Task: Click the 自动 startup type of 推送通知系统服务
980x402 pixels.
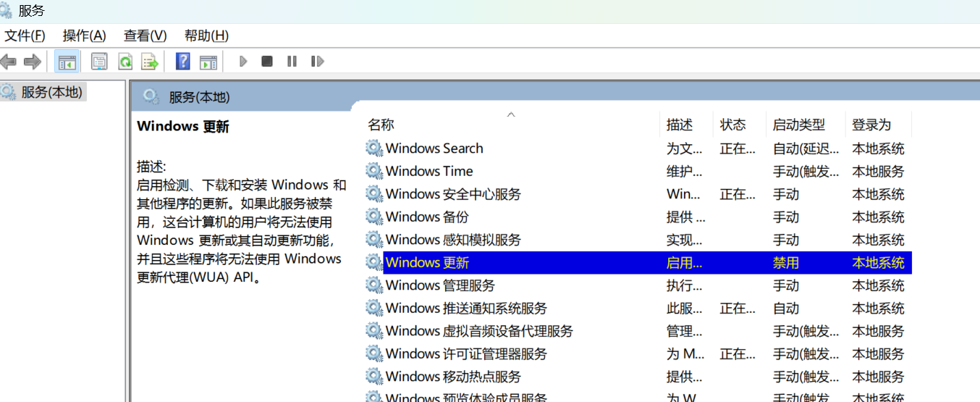Action: (x=786, y=308)
